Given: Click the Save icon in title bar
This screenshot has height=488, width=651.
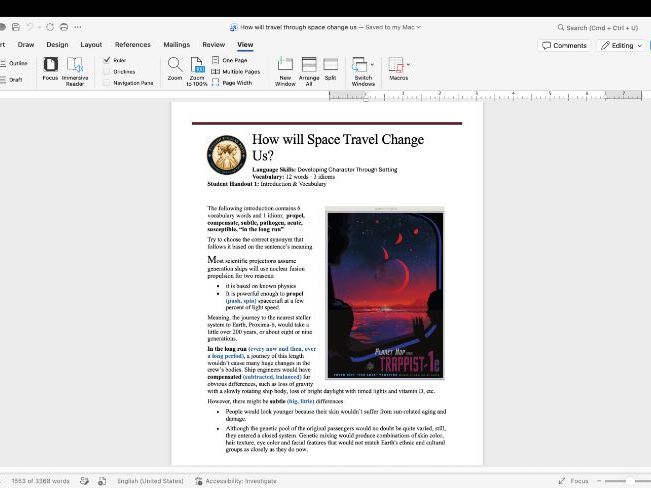Looking at the screenshot, I should click(16, 27).
